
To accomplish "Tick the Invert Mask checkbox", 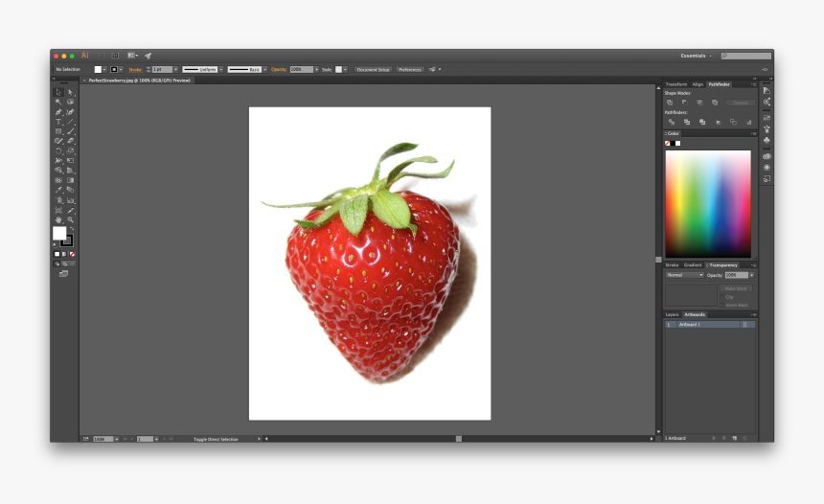I will [x=722, y=305].
